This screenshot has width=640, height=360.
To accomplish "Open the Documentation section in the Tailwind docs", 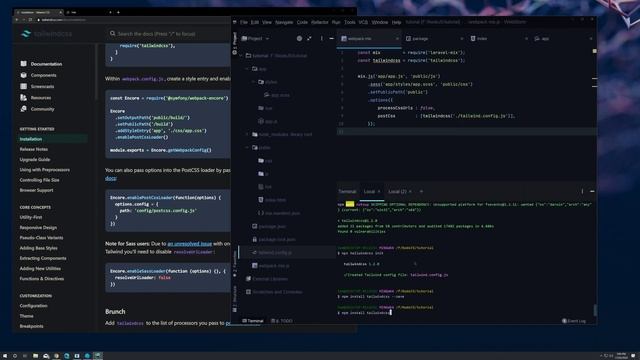I will pyautogui.click(x=46, y=64).
